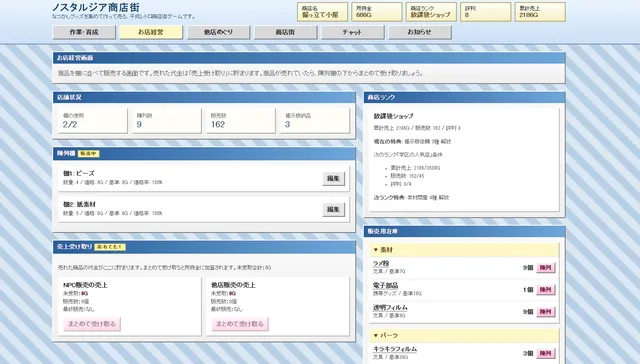Open the キラキラフィルム item link
Viewport: 640px width, 364px height.
click(x=395, y=349)
